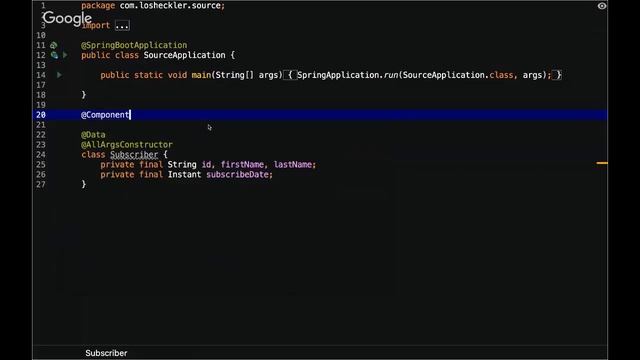
Task: Click the package keyword on line 1
Action: coord(98,6)
